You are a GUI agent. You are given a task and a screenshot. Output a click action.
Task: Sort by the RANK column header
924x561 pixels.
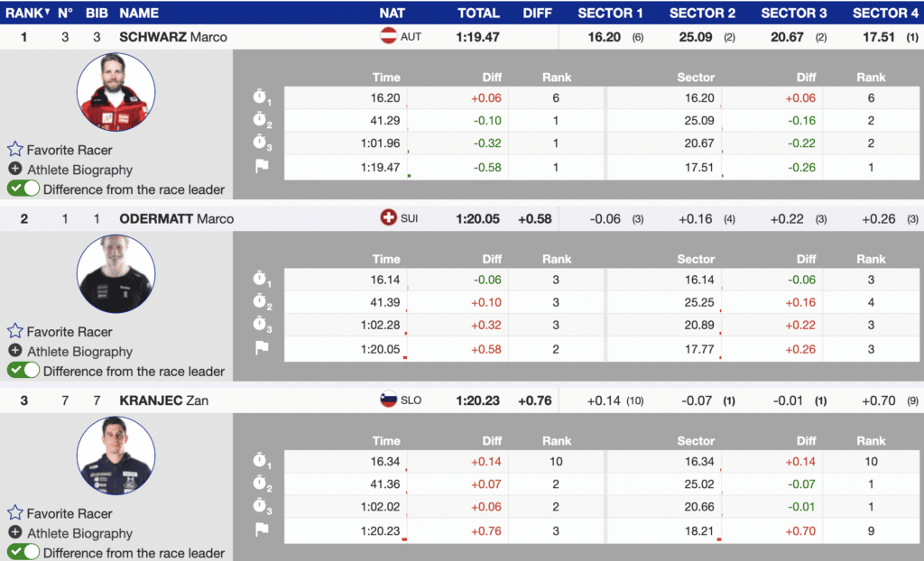point(23,13)
